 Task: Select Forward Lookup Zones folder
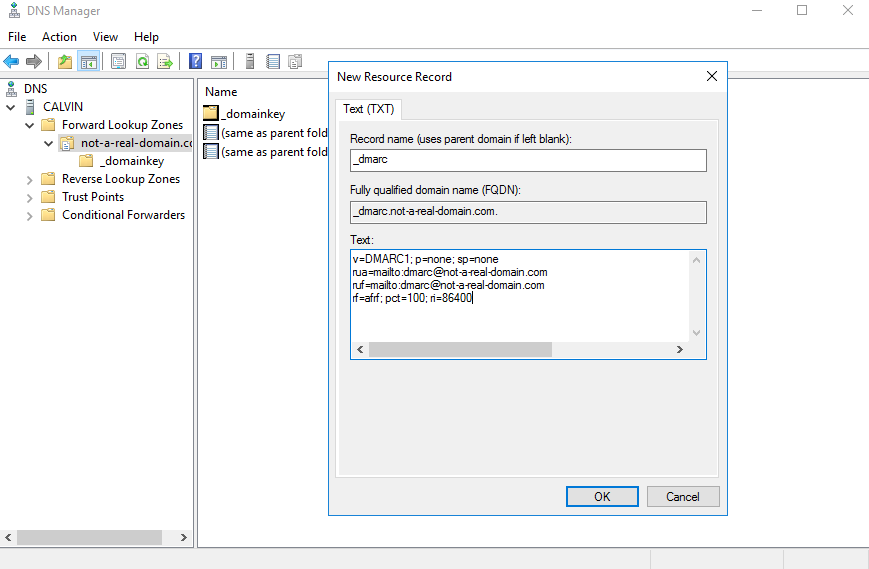(122, 125)
